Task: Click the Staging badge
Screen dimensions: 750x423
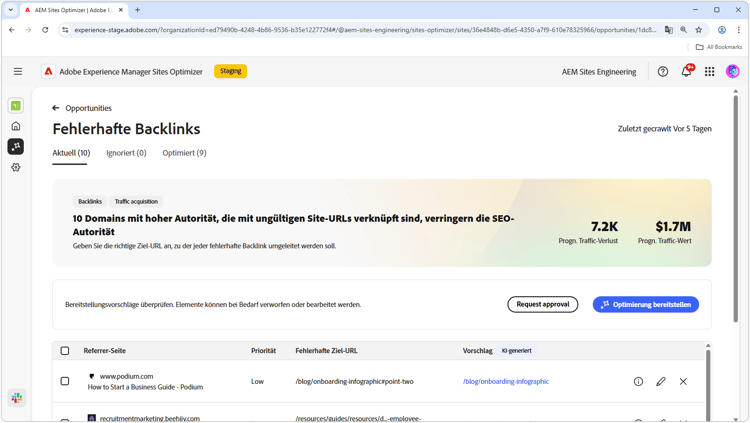Action: [x=231, y=71]
